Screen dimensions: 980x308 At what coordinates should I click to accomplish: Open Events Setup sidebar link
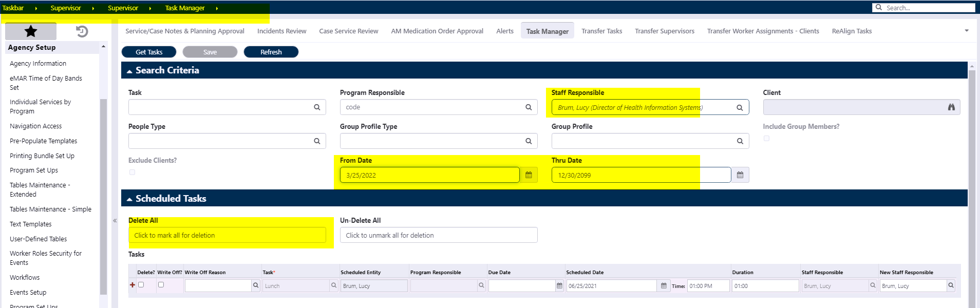(x=28, y=293)
